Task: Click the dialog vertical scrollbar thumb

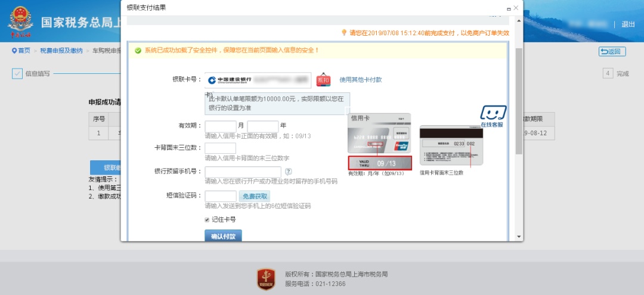Action: [519, 101]
